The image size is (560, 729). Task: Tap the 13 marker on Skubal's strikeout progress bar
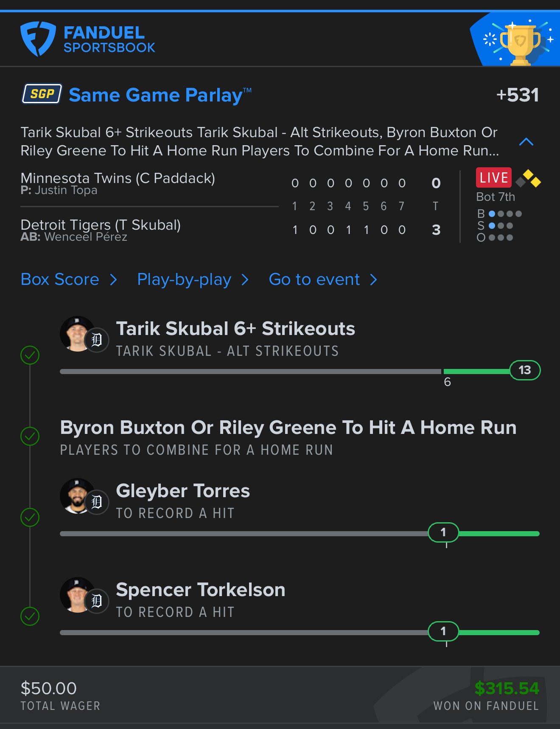[525, 370]
